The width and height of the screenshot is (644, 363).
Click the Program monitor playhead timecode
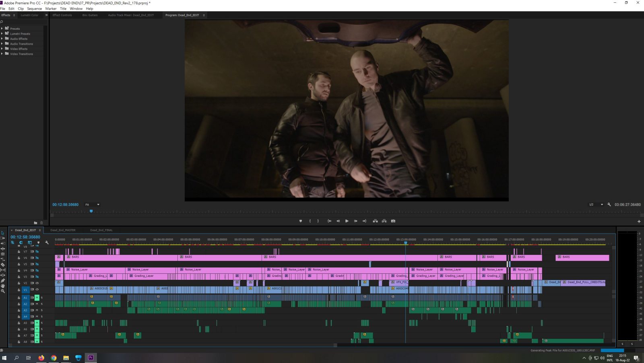(x=65, y=205)
